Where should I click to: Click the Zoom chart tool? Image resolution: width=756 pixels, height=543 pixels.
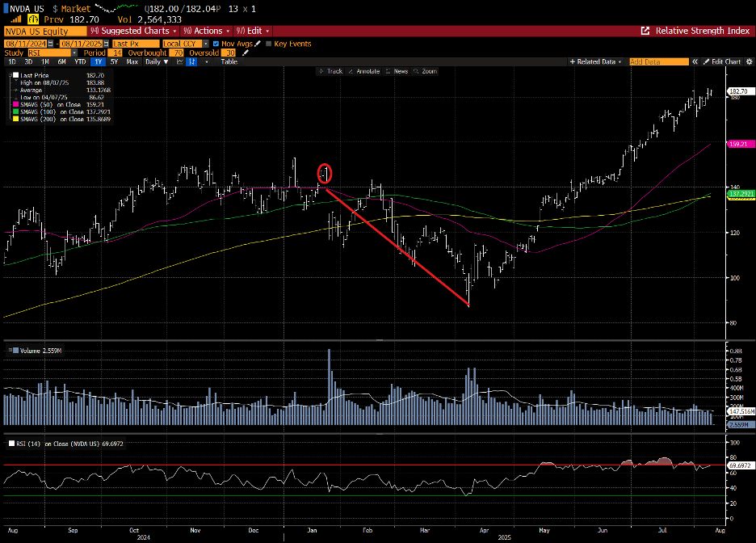(425, 71)
